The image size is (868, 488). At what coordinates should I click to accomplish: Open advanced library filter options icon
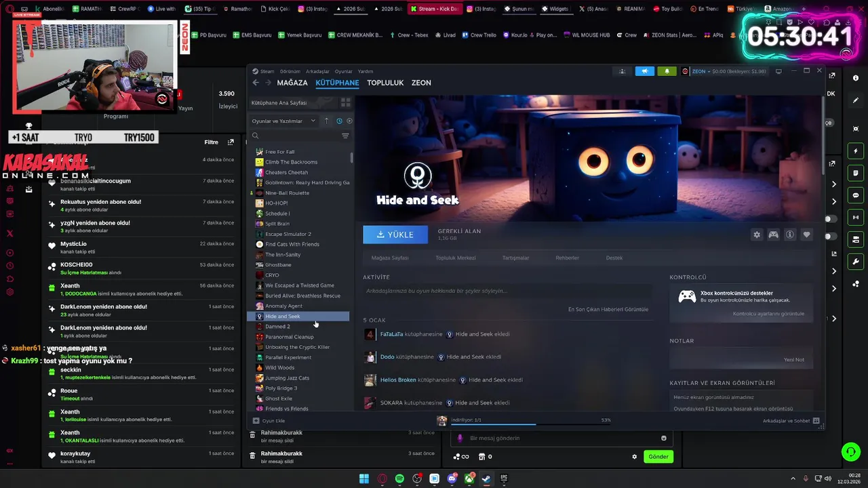[x=345, y=136]
